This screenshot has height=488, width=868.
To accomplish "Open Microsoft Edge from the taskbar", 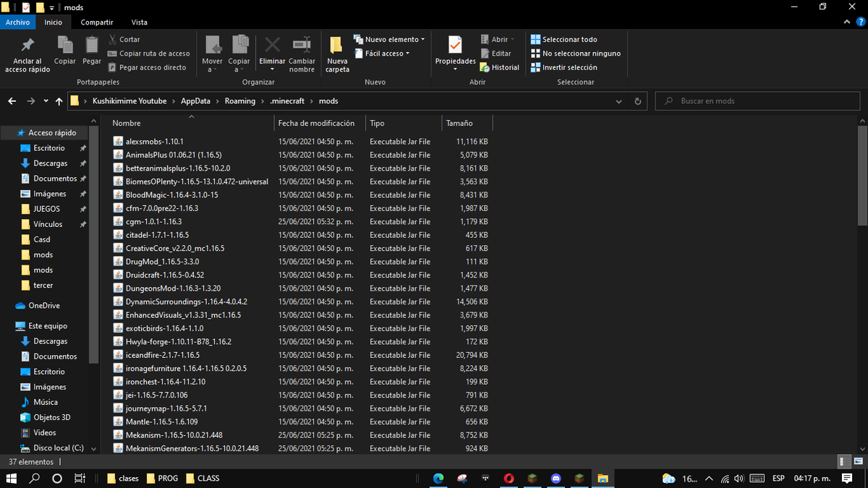I will coord(438,479).
